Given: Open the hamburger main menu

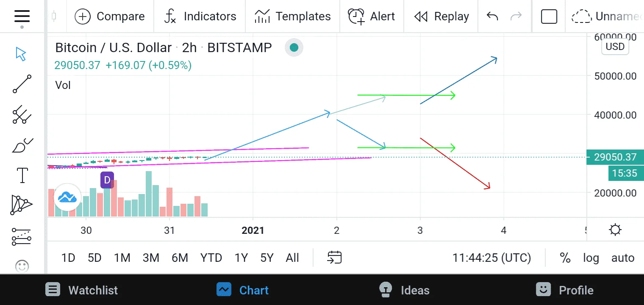Looking at the screenshot, I should [22, 17].
